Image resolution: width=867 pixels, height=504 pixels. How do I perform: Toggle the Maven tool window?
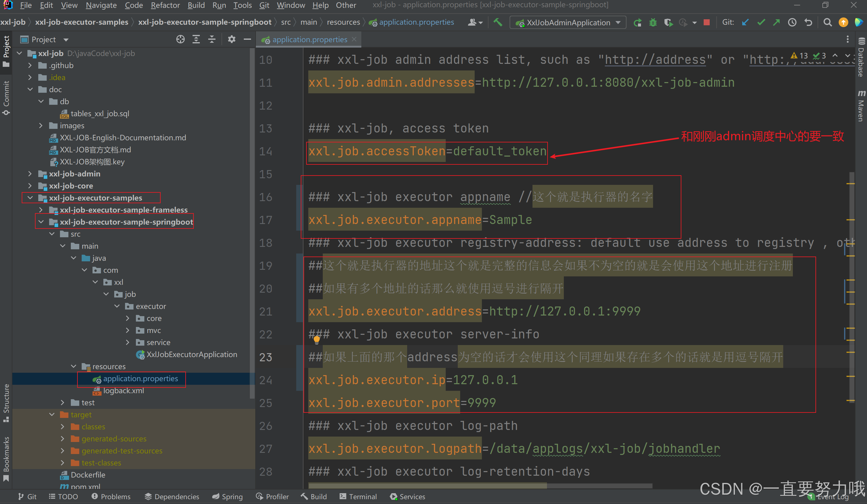coord(861,107)
